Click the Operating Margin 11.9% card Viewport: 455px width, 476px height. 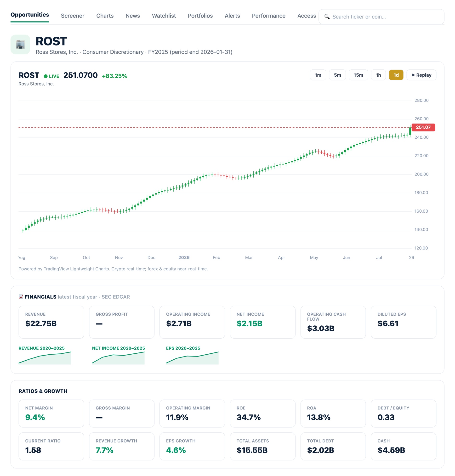point(192,414)
